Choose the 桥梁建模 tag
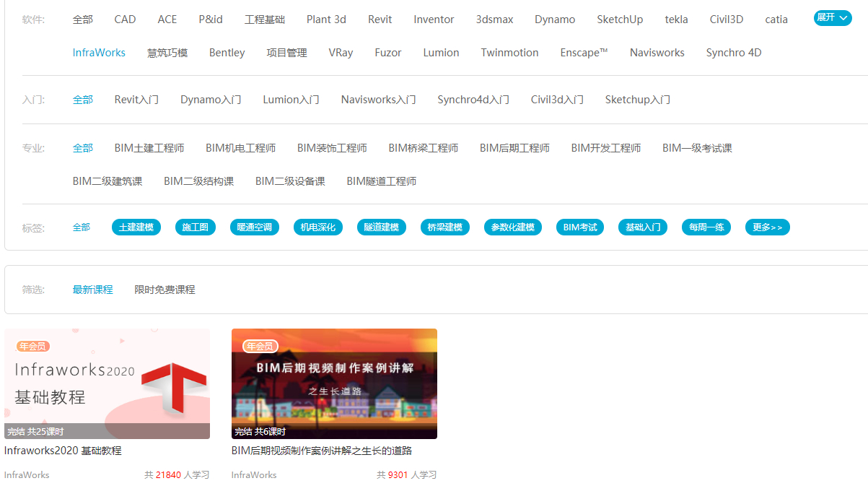The width and height of the screenshot is (868, 499). pyautogui.click(x=445, y=227)
